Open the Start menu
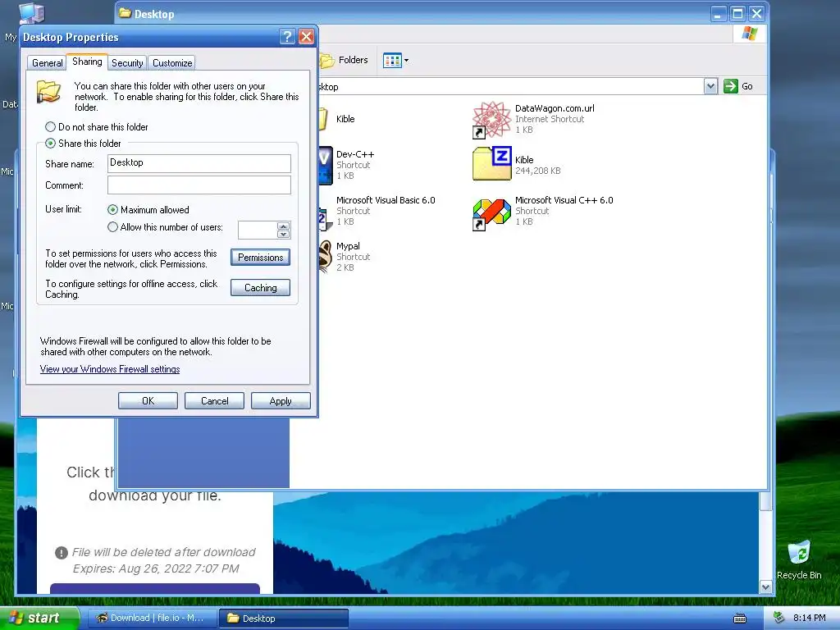This screenshot has width=840, height=630. click(39, 618)
